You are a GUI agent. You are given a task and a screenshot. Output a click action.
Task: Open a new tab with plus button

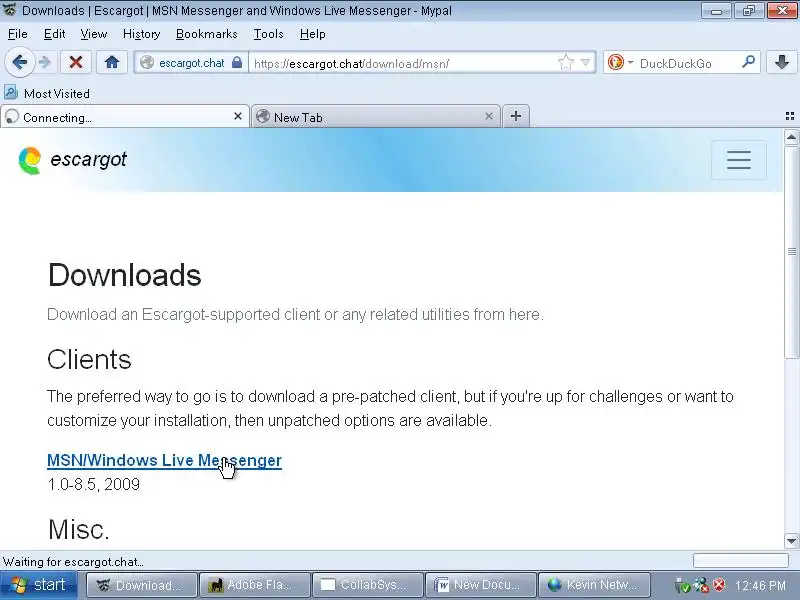tap(516, 116)
